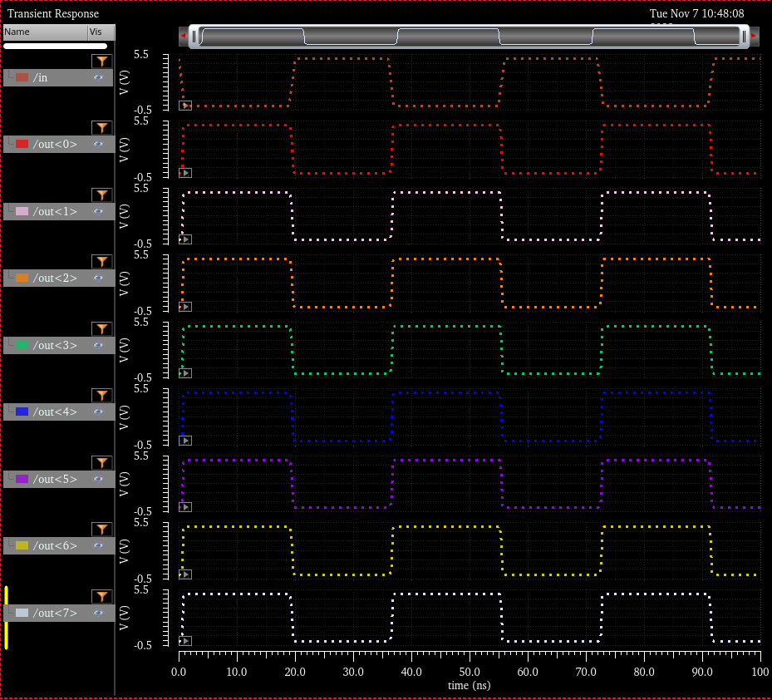The image size is (772, 700).
Task: Click the strip arrow icon in /out<2> plot
Action: tap(185, 306)
